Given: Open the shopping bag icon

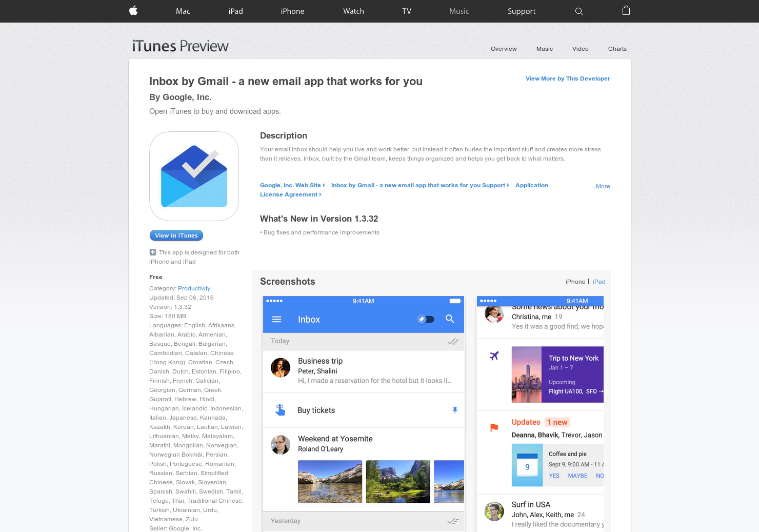Looking at the screenshot, I should (x=626, y=11).
